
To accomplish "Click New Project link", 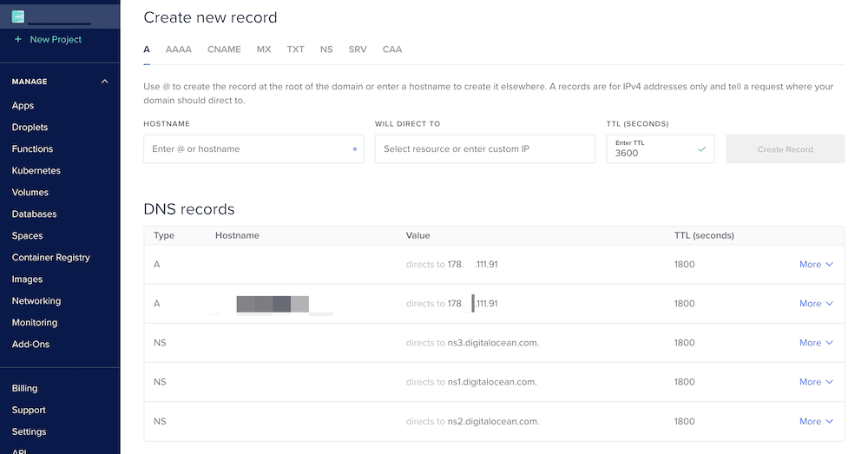I will point(56,39).
